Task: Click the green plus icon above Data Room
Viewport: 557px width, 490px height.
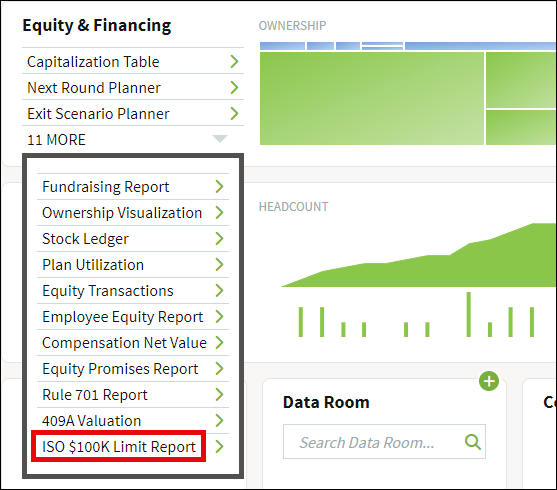Action: pyautogui.click(x=489, y=381)
